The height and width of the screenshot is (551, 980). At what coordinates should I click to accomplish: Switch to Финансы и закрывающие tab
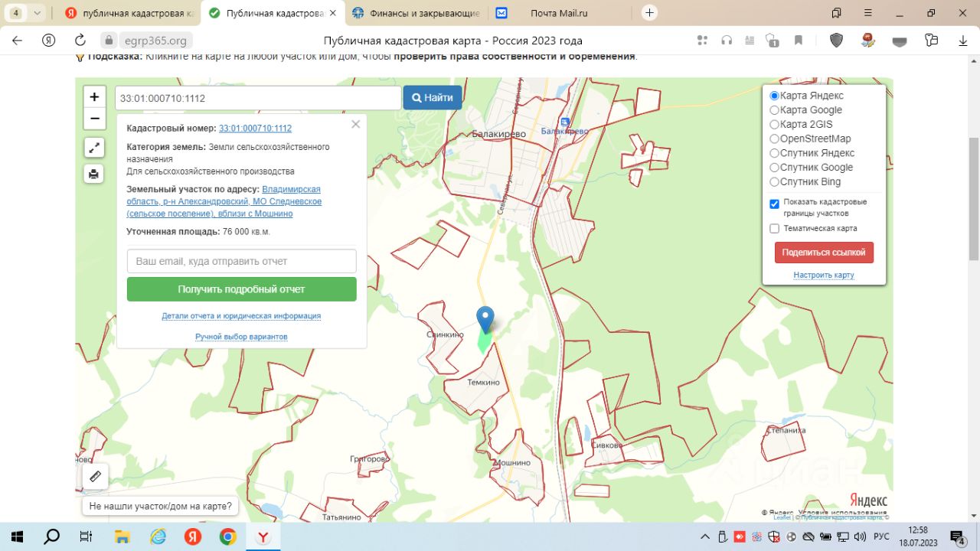[416, 13]
